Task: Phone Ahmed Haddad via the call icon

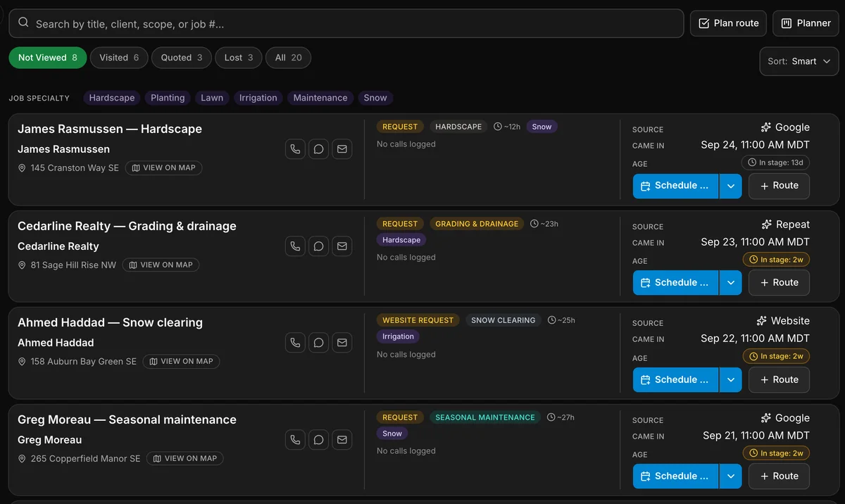Action: (295, 343)
